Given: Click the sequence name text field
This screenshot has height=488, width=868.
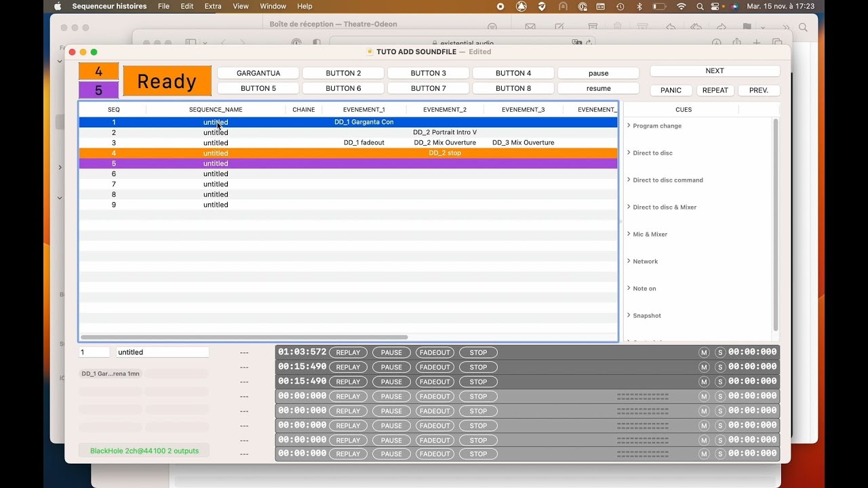Looking at the screenshot, I should tap(163, 352).
